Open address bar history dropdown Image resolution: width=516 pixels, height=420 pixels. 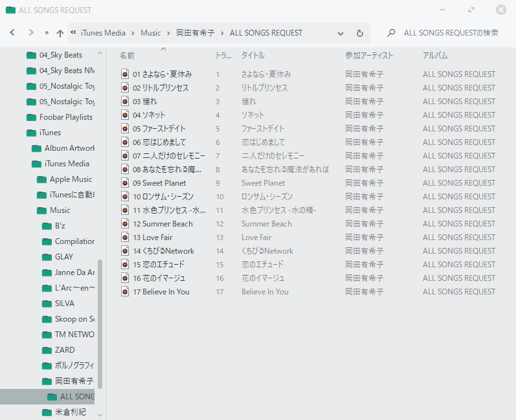click(341, 33)
